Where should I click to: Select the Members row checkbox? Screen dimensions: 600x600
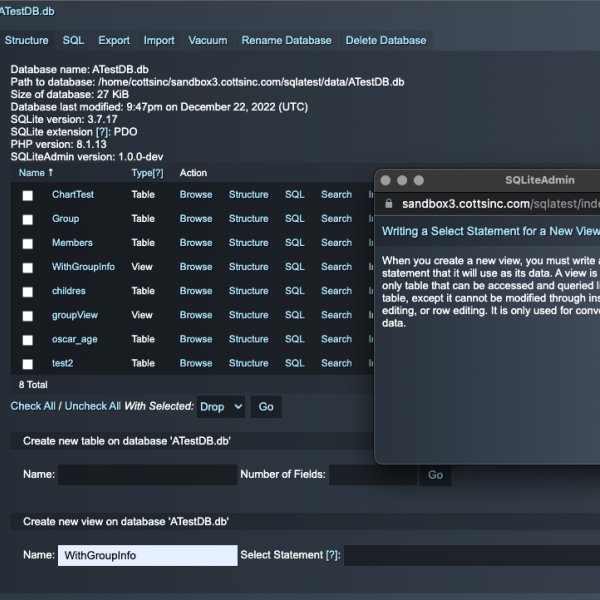pos(28,243)
